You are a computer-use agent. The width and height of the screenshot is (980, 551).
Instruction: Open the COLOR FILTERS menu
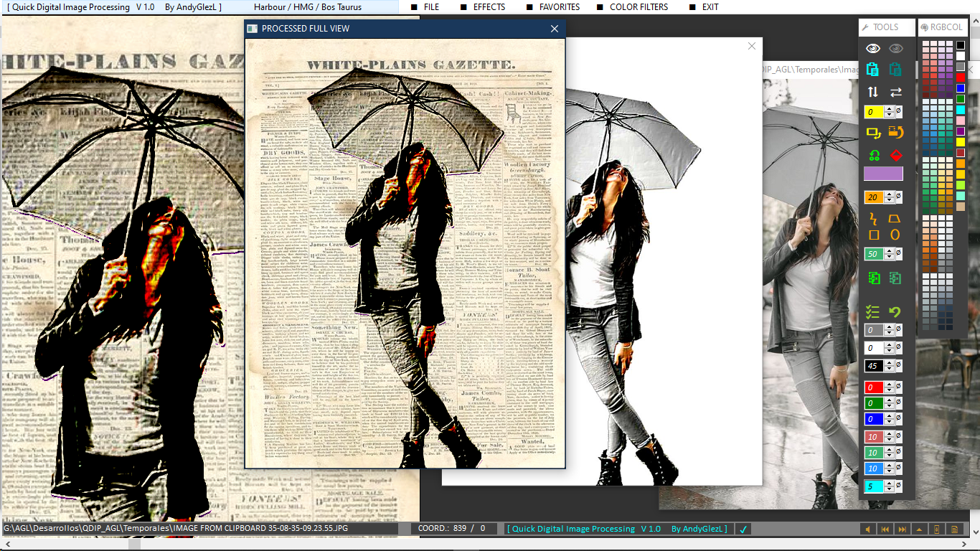(639, 7)
